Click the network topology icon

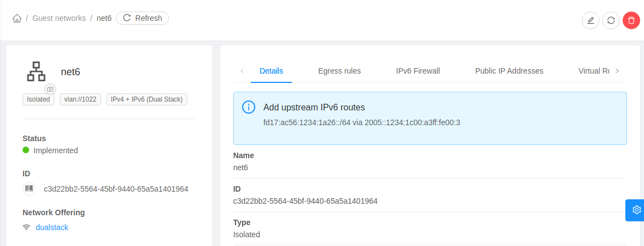click(x=36, y=72)
